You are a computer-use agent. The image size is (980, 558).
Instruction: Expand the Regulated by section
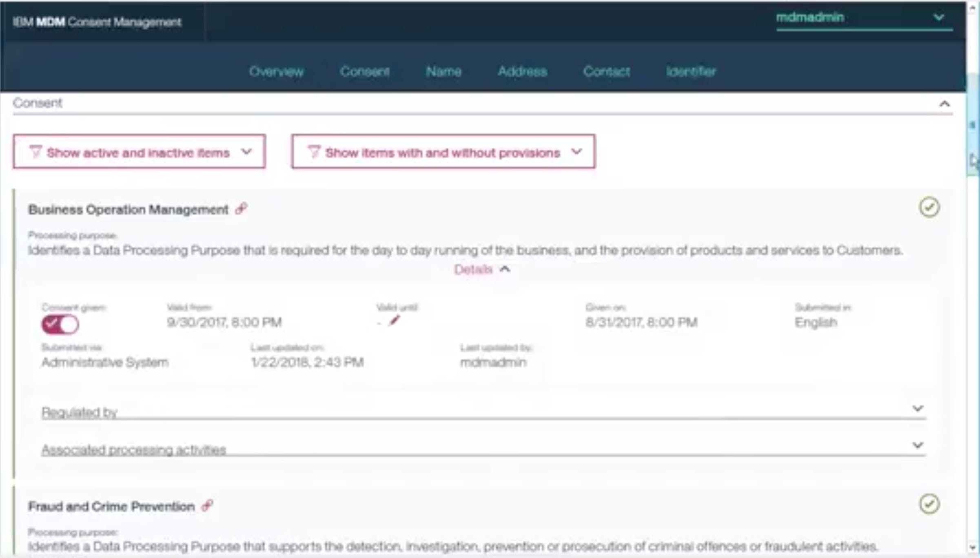[x=918, y=408]
